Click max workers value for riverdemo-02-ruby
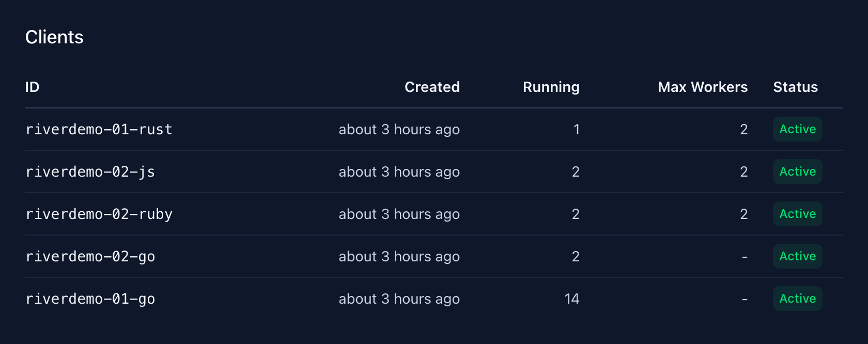Screen dimensions: 868x344 tap(743, 214)
